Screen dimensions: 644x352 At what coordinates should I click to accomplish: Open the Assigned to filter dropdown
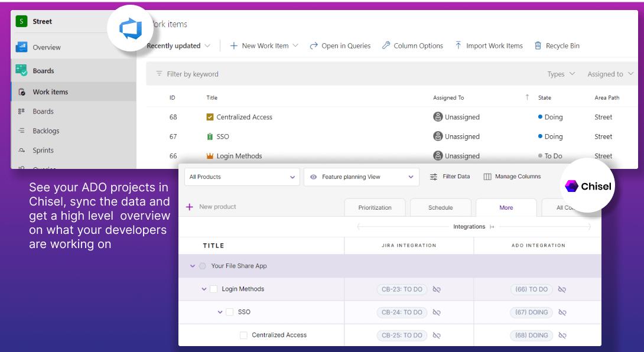pyautogui.click(x=610, y=74)
